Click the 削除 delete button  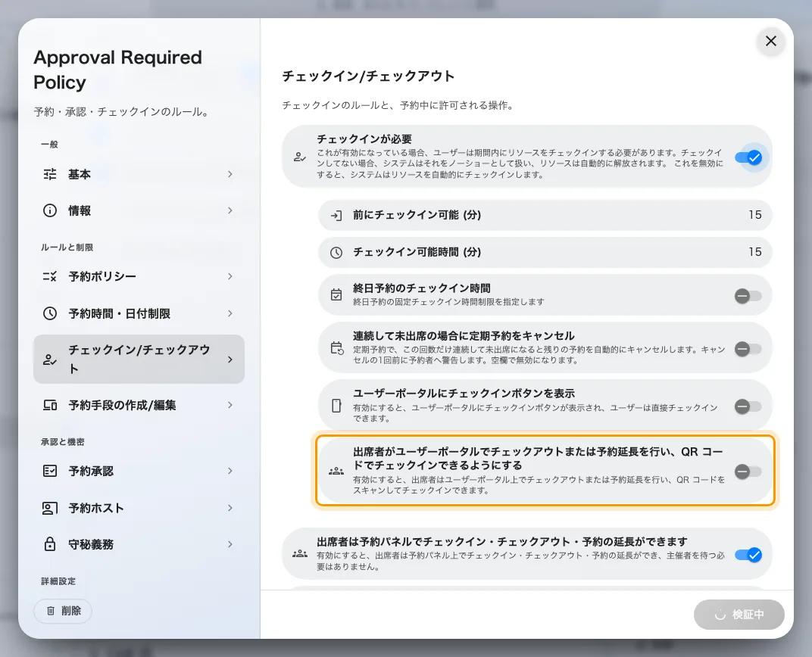tap(63, 611)
